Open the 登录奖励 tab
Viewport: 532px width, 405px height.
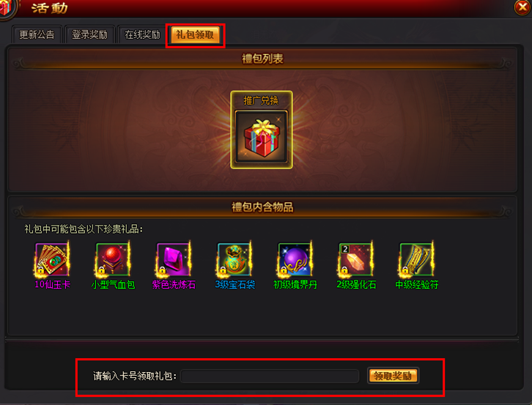[x=89, y=34]
